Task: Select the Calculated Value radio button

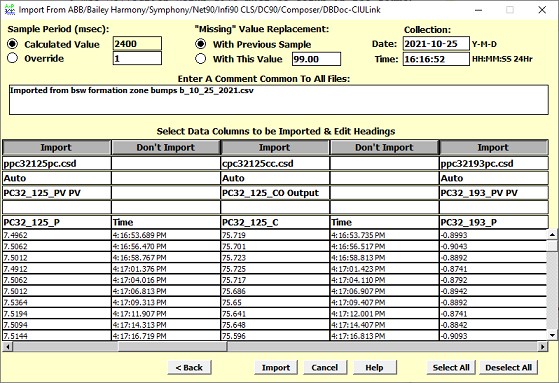Action: (x=12, y=44)
